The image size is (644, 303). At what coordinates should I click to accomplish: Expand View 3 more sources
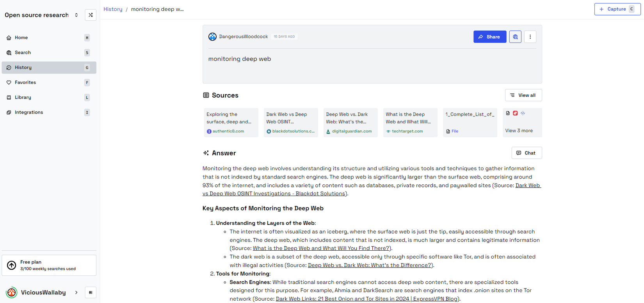pyautogui.click(x=522, y=123)
